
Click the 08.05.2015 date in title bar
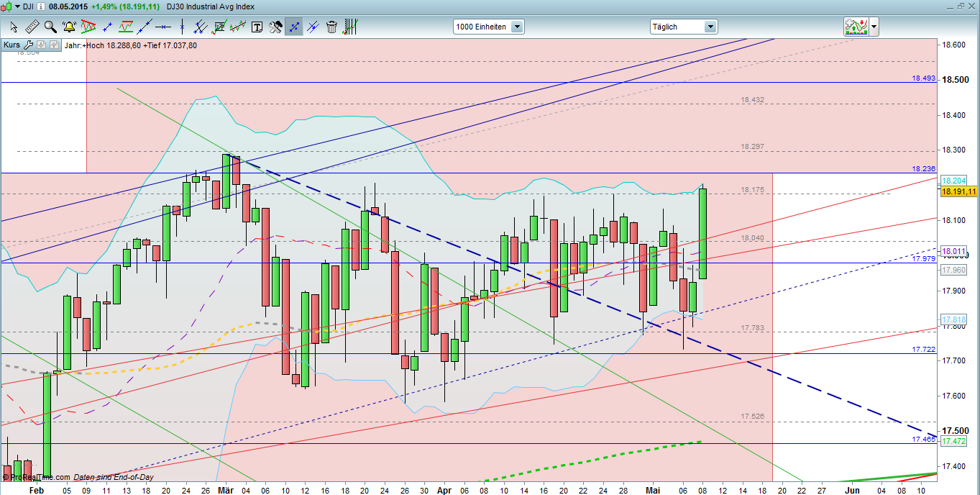(x=69, y=6)
